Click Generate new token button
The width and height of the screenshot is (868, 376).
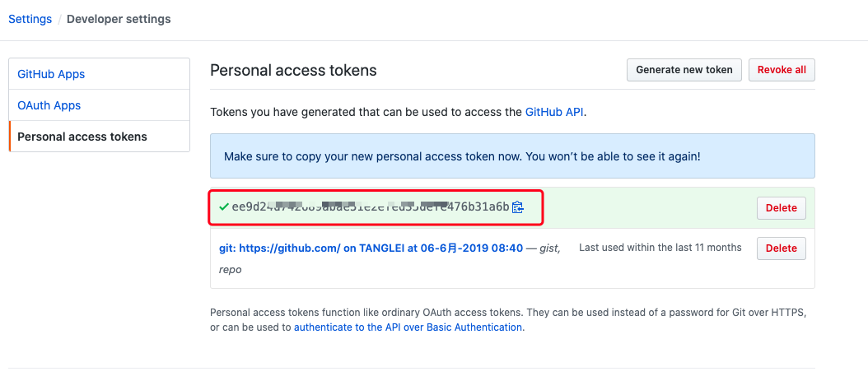(x=684, y=70)
